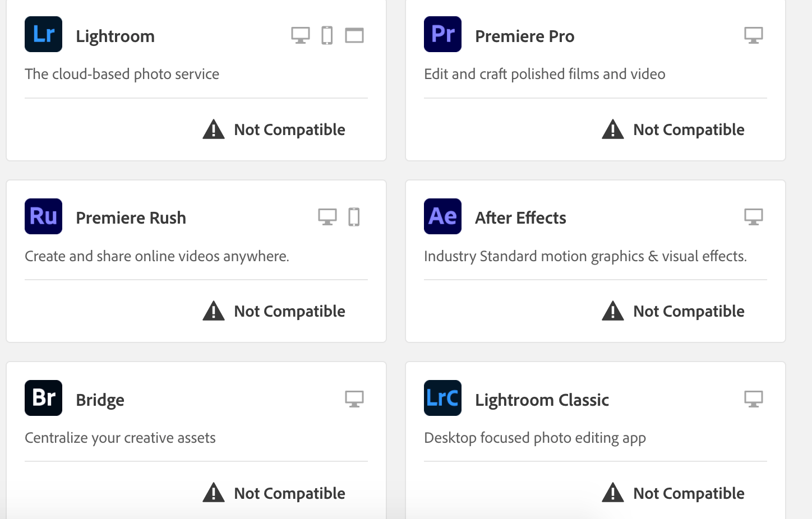Click the Premiere Pro description text
Image resolution: width=812 pixels, height=519 pixels.
tap(545, 74)
